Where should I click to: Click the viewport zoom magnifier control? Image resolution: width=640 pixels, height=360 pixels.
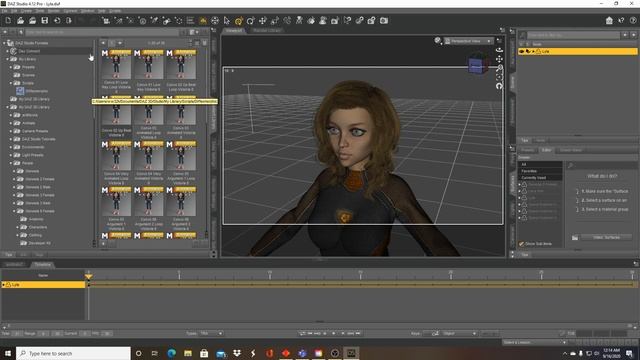[x=499, y=68]
